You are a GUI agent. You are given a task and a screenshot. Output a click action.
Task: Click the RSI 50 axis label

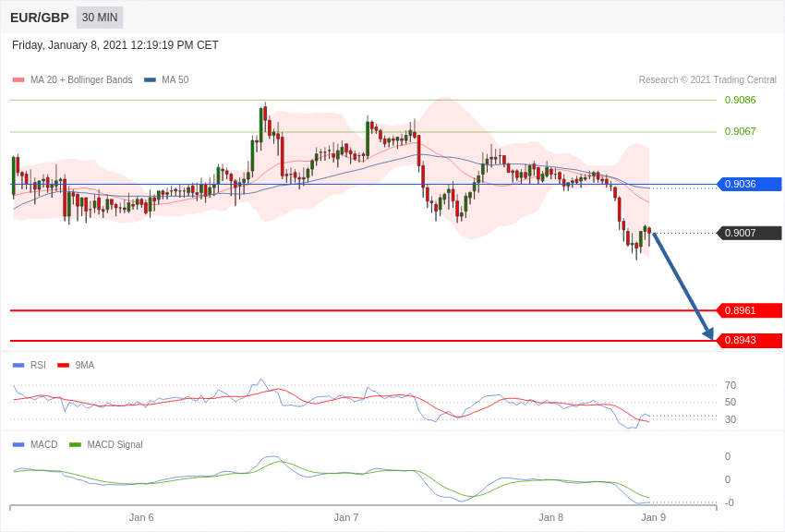(x=731, y=403)
